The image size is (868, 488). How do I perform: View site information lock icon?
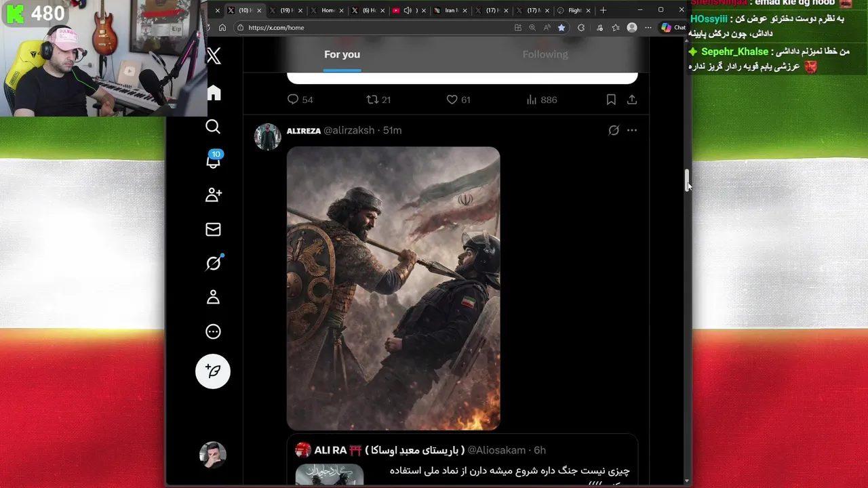(x=240, y=28)
